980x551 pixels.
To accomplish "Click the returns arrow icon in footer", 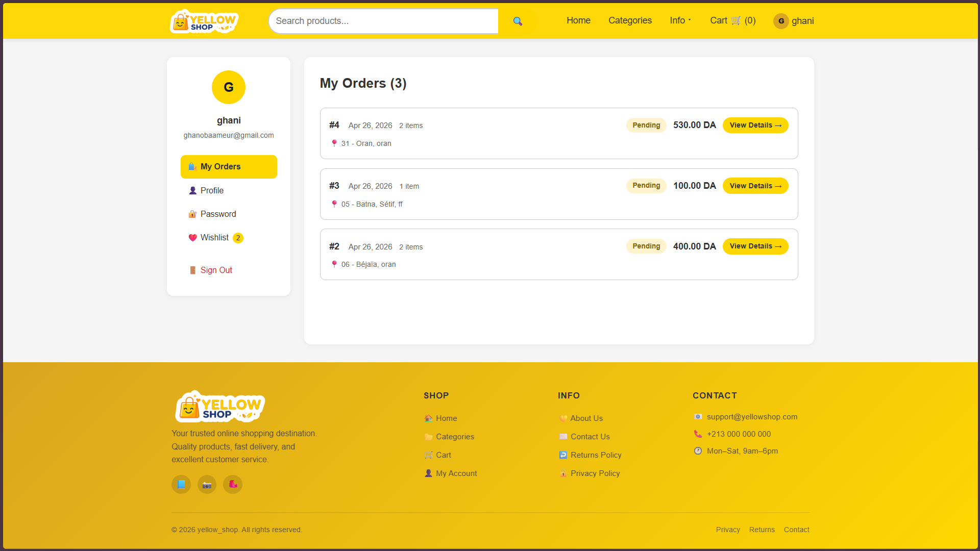I will 563,455.
